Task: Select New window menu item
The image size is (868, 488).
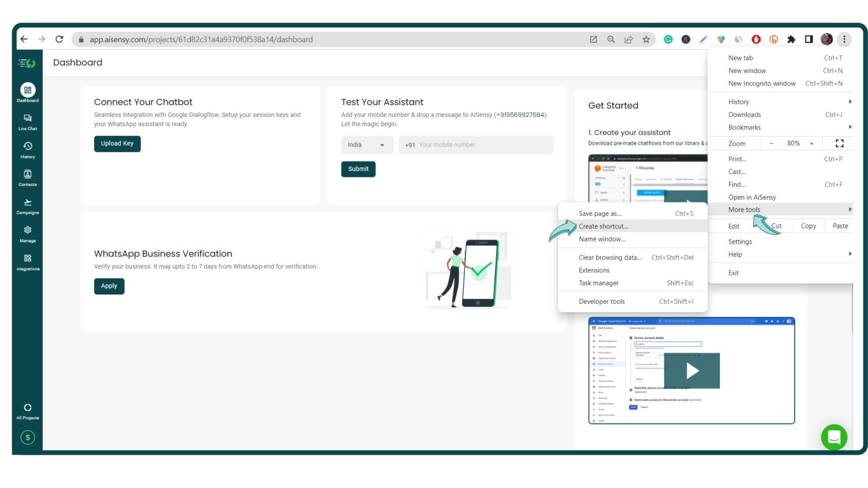Action: coord(780,71)
